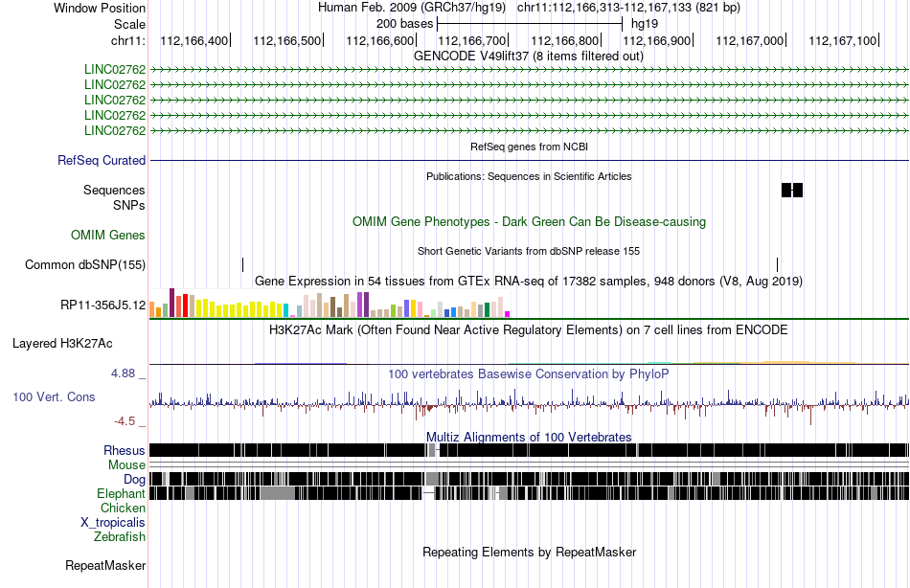The image size is (910, 588).
Task: Click the RepeatMasker track label
Action: 105,566
